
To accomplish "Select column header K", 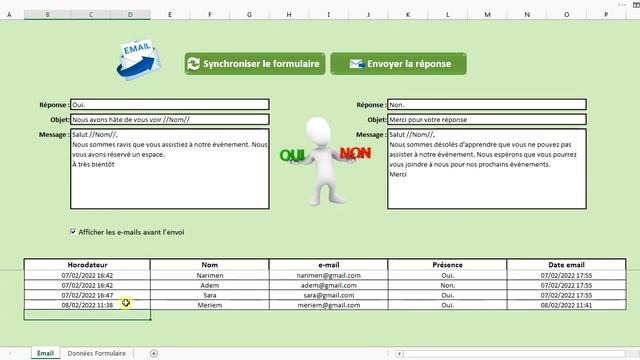I will pyautogui.click(x=408, y=15).
